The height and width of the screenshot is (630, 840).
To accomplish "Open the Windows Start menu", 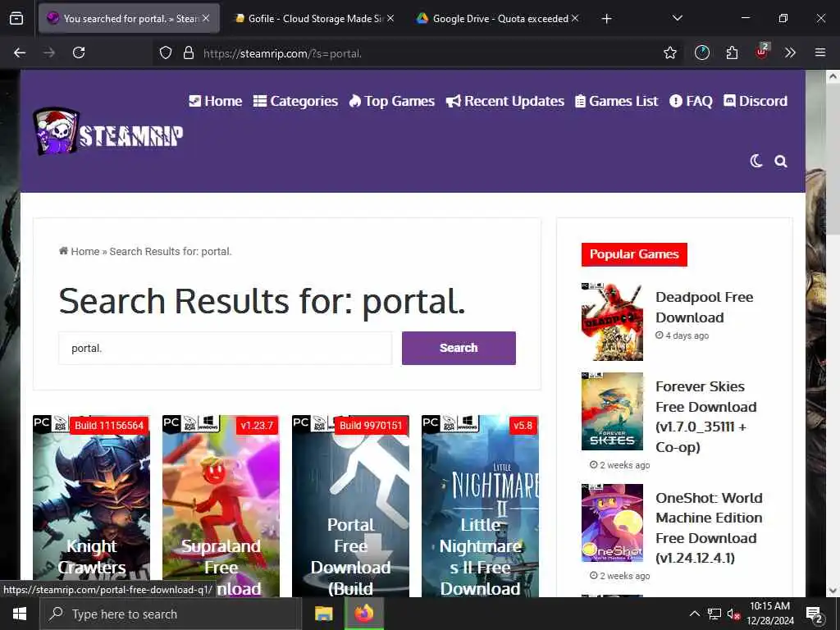I will point(20,614).
